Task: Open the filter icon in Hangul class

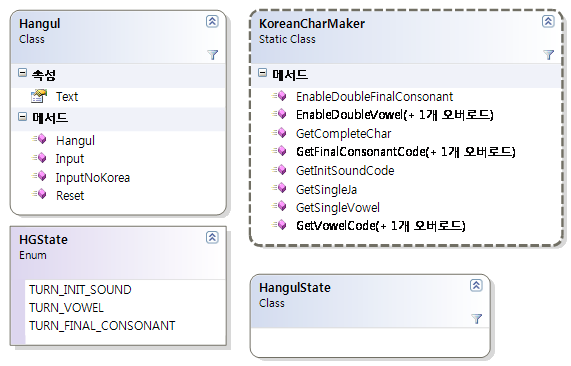Action: [x=212, y=55]
